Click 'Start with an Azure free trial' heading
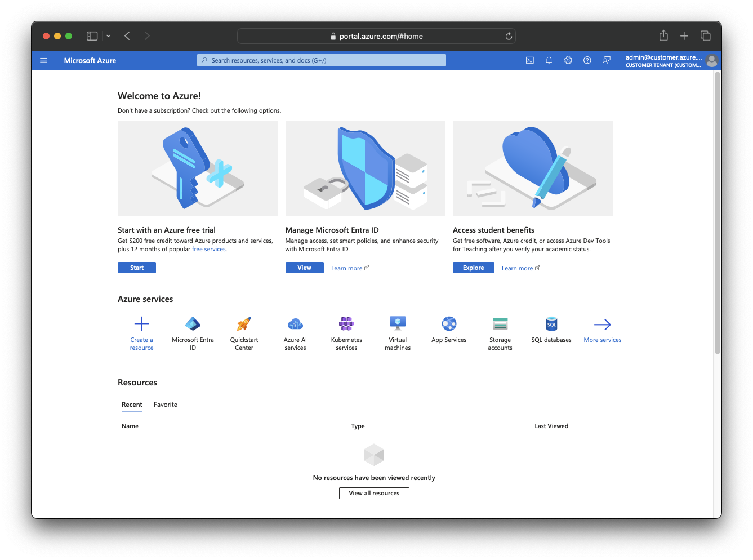Viewport: 753px width, 560px height. (x=167, y=230)
